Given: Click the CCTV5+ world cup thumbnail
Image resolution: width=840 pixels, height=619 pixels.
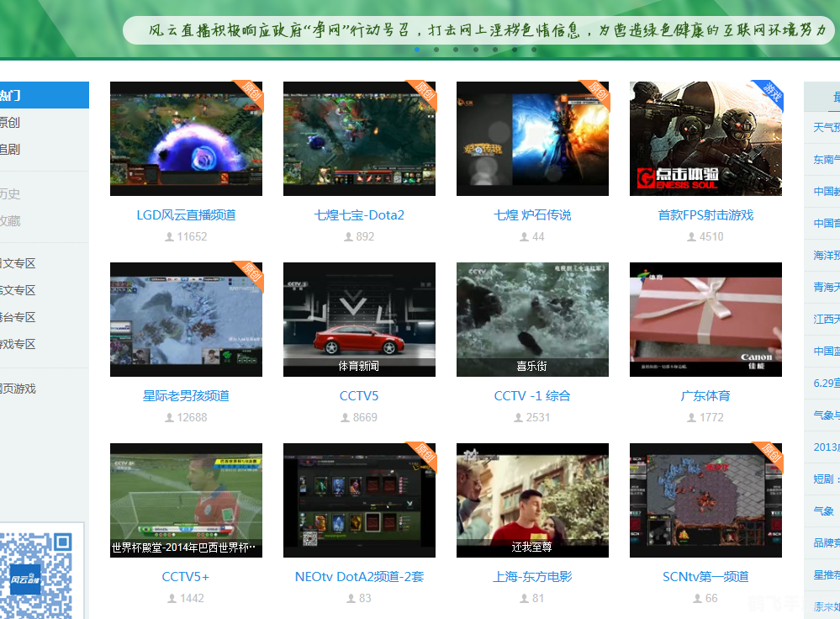Looking at the screenshot, I should [185, 500].
